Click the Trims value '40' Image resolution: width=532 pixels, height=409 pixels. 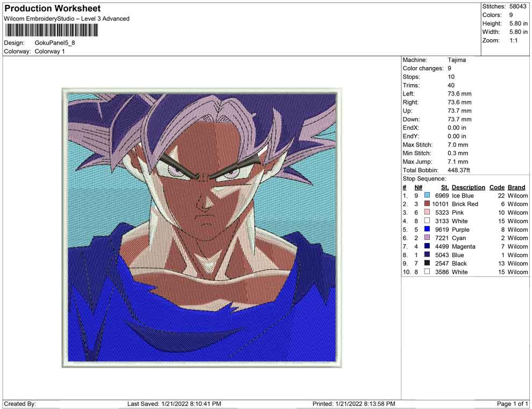pos(451,85)
